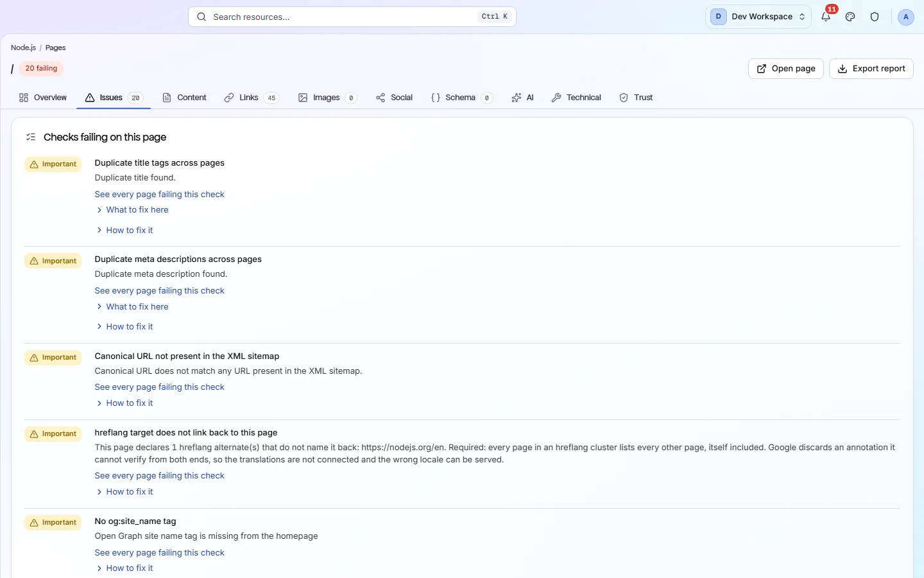Click the 20 failing badge
The image size is (924, 578).
click(41, 69)
